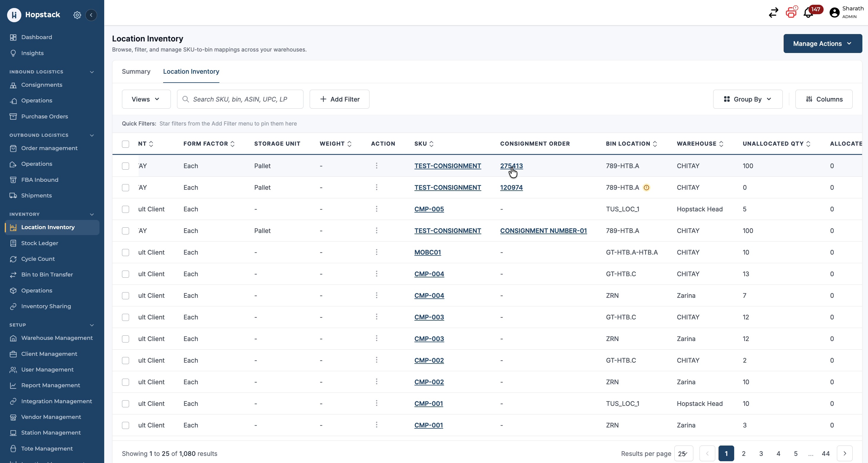The image size is (868, 463).
Task: Open the action menu dots for CMP-005 row
Action: coord(376,209)
